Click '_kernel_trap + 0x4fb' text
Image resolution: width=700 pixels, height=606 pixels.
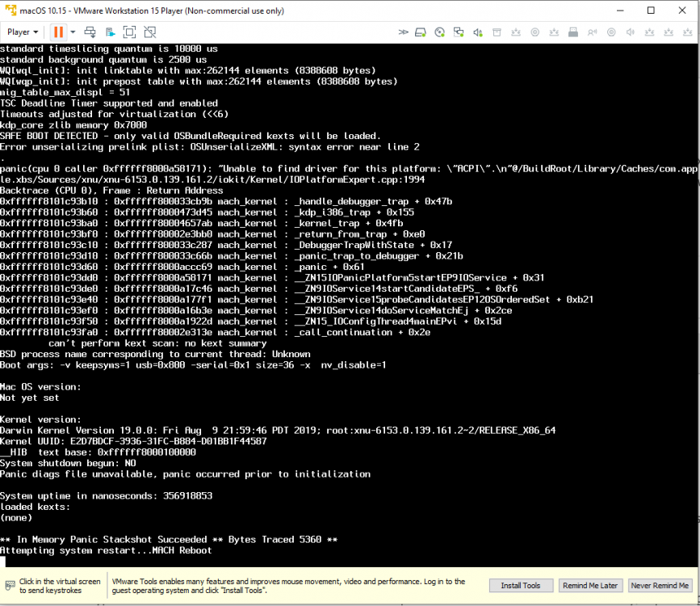tap(348, 223)
